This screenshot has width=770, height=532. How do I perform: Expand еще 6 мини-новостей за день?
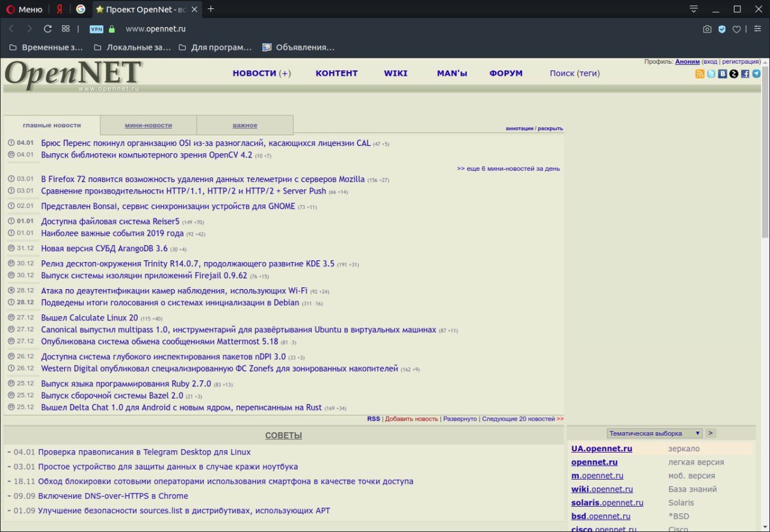pos(508,168)
